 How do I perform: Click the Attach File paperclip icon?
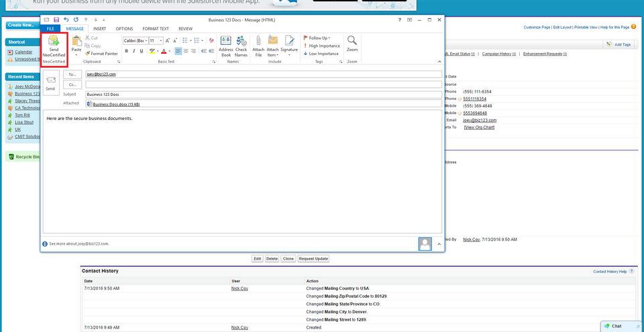[x=258, y=46]
